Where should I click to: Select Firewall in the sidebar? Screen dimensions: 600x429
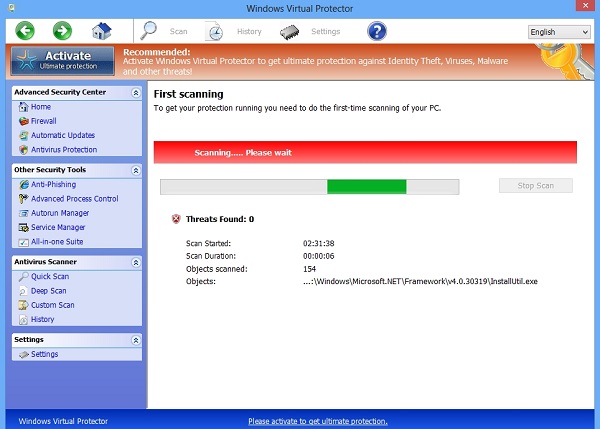click(x=46, y=121)
